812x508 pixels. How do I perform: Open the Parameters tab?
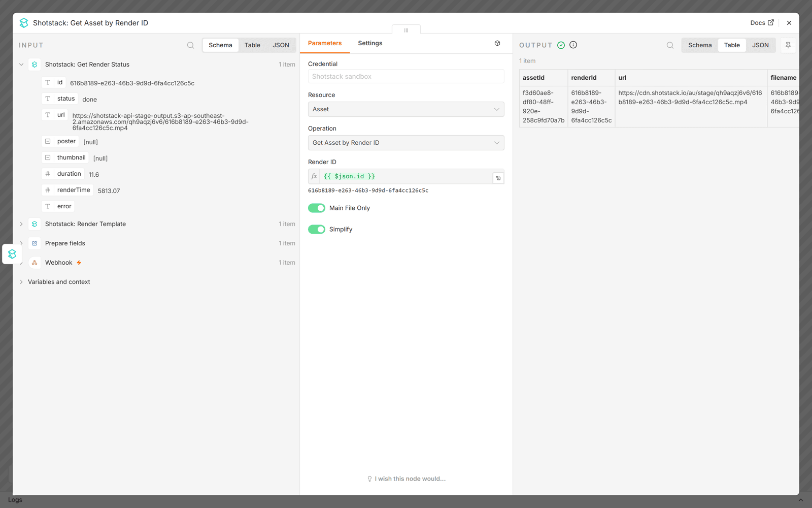tap(325, 43)
